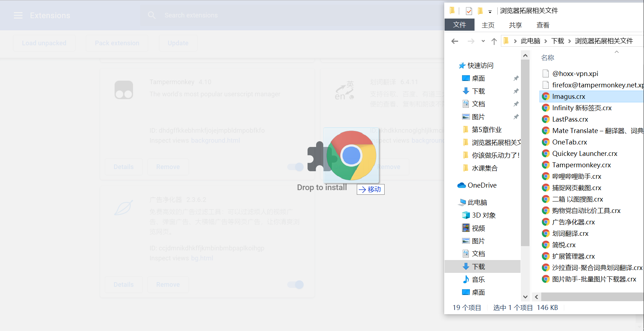Open the 文件 tab in Explorer
The width and height of the screenshot is (644, 331).
(x=460, y=25)
